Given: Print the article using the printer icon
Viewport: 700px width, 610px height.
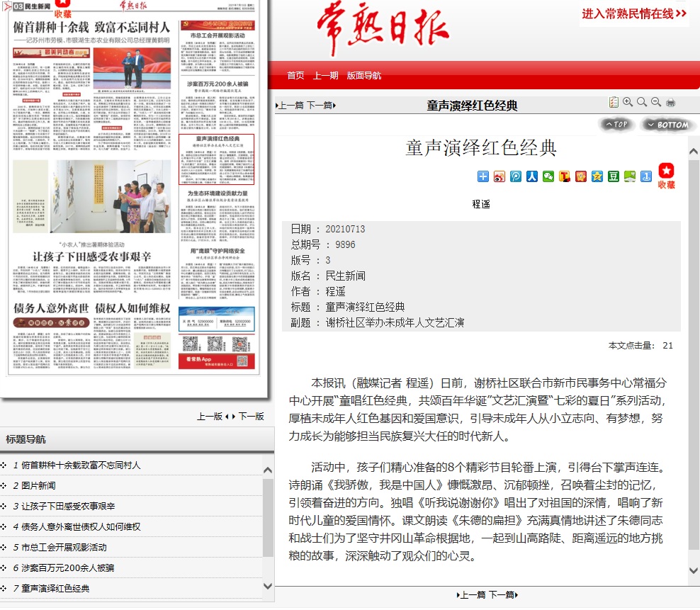Looking at the screenshot, I should pyautogui.click(x=670, y=103).
